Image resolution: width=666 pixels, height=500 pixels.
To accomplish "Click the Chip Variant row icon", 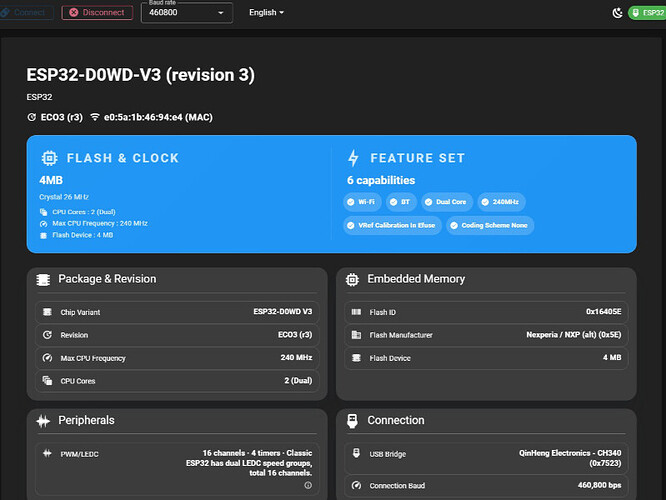I will [47, 312].
